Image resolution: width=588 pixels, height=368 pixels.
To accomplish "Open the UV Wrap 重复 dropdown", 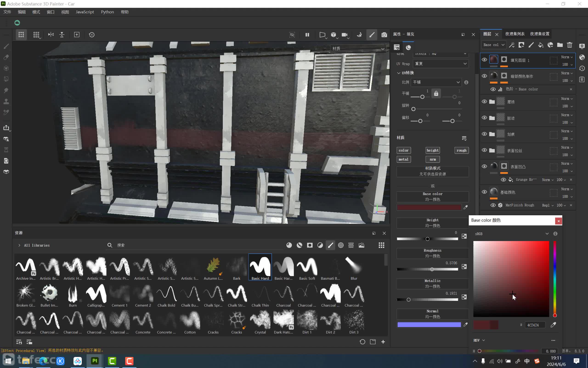I will click(x=441, y=63).
